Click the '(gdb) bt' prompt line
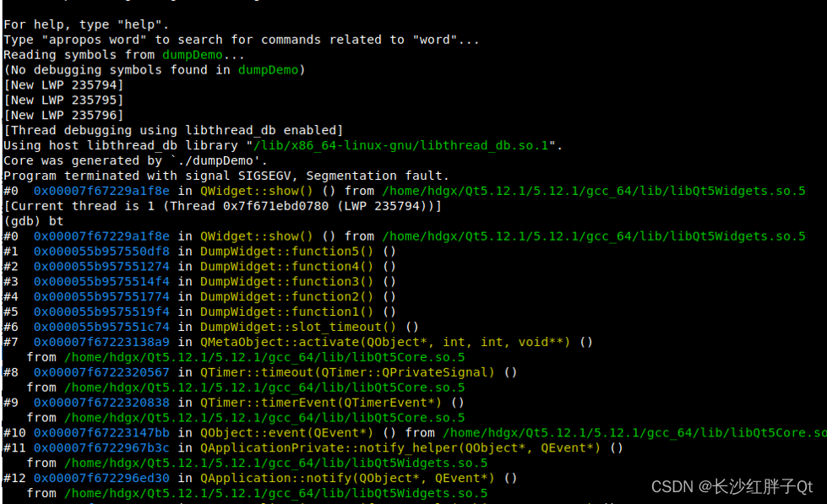This screenshot has width=827, height=504. [33, 221]
